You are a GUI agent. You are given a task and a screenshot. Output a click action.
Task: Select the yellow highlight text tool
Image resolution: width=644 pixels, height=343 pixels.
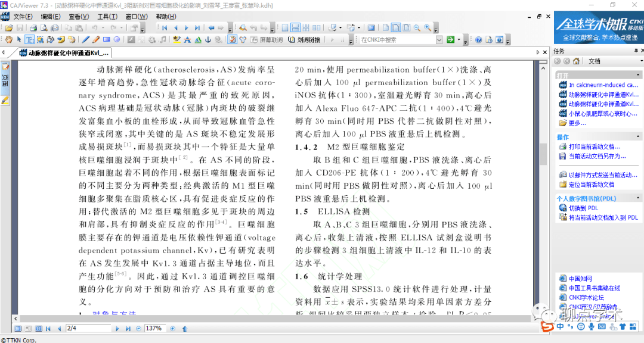177,40
